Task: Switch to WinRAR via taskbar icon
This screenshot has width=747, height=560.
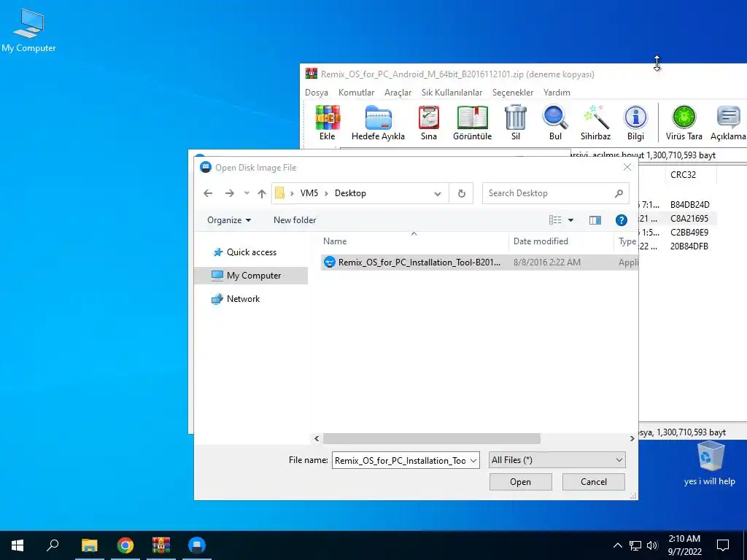Action: [161, 545]
